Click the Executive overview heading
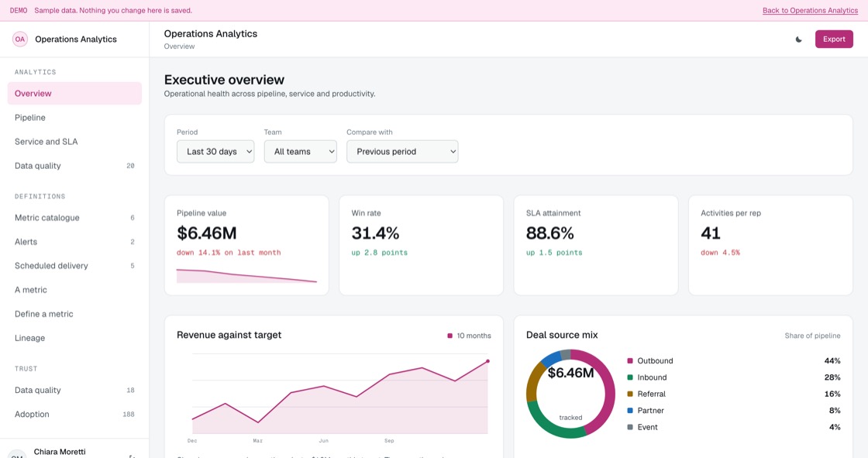Viewport: 868px width, 458px height. (x=224, y=80)
